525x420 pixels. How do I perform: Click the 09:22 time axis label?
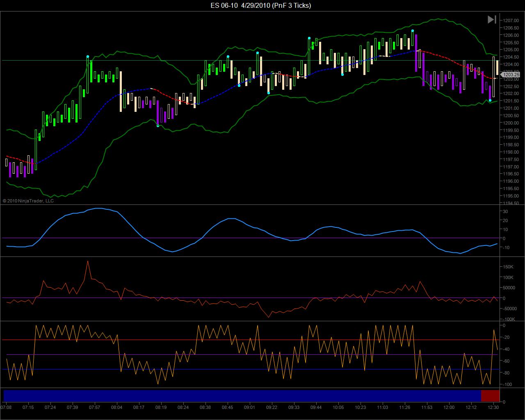(272, 407)
